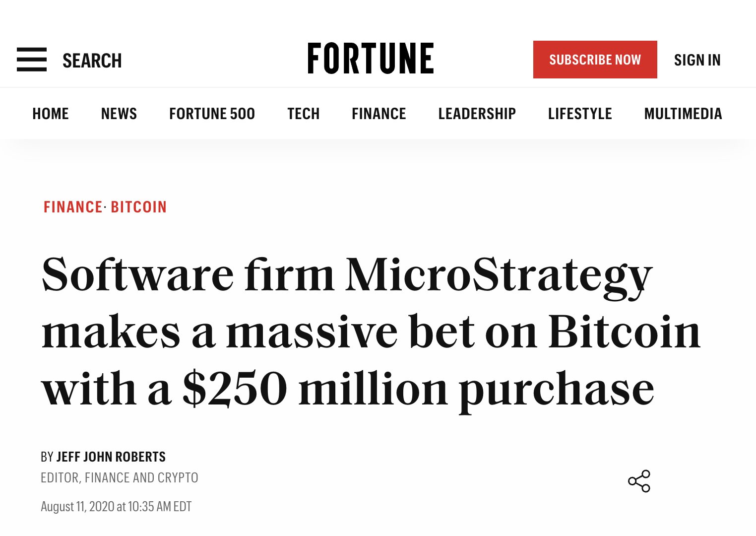Click the red FINANCE category tag
Viewport: 756px width, 536px height.
click(73, 207)
